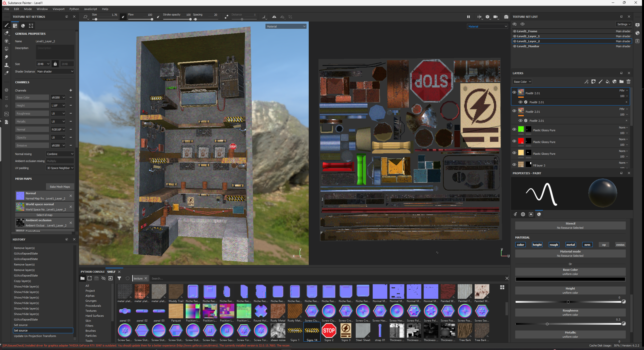Screen dimensions: 644x350
Task: Select the Smudge tool
Action: tap(6, 57)
